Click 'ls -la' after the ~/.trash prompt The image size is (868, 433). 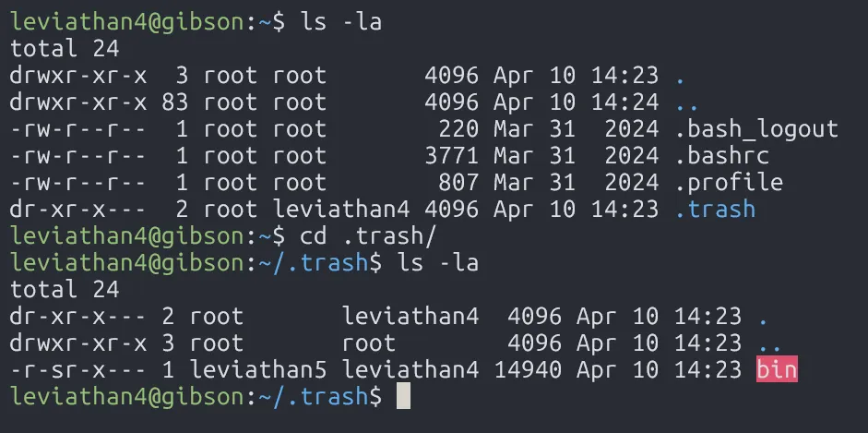tap(437, 263)
